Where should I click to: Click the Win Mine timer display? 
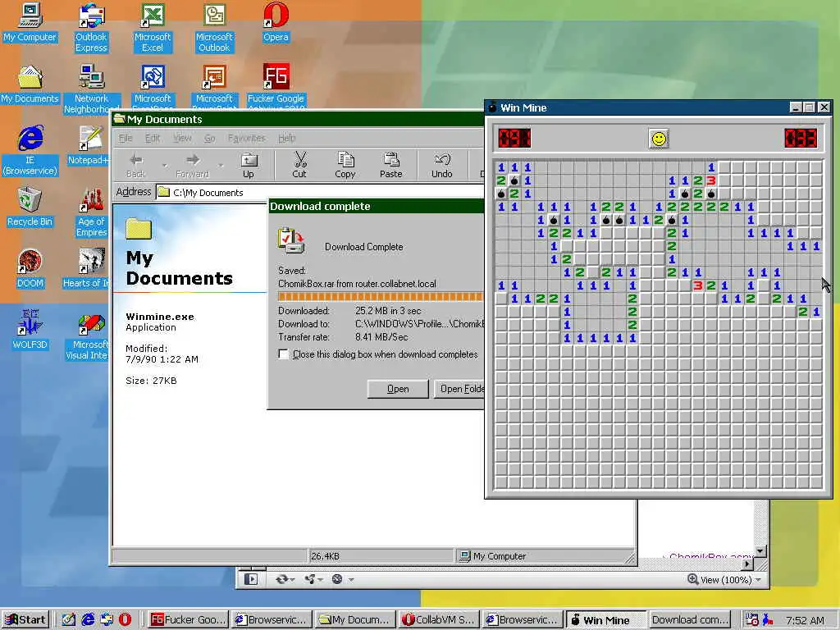(x=801, y=138)
